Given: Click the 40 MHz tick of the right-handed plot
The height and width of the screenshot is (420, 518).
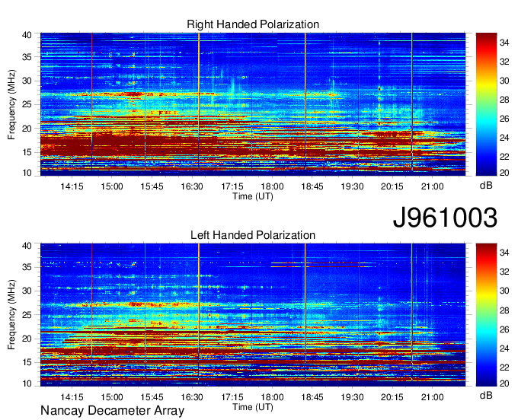Looking at the screenshot, I should point(27,35).
